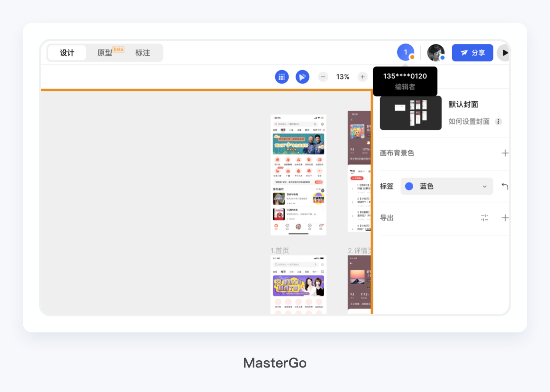
Task: Click the 如何设置封面 help link
Action: pyautogui.click(x=469, y=121)
